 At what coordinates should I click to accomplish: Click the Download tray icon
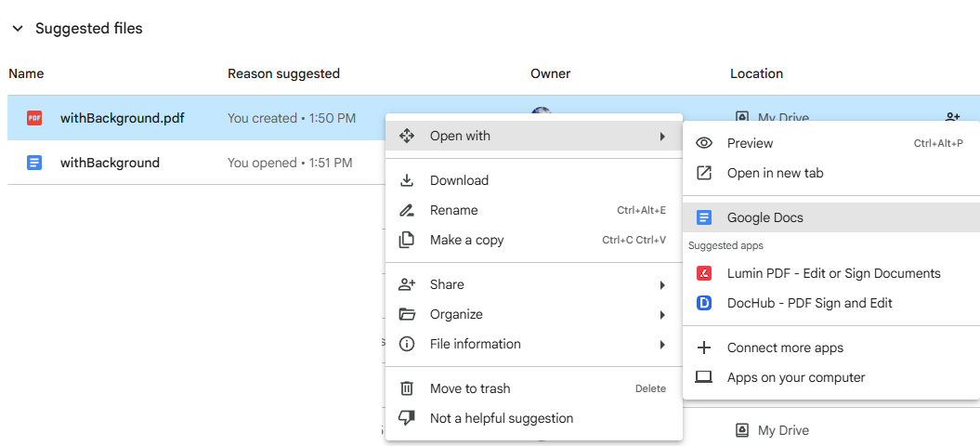point(407,180)
